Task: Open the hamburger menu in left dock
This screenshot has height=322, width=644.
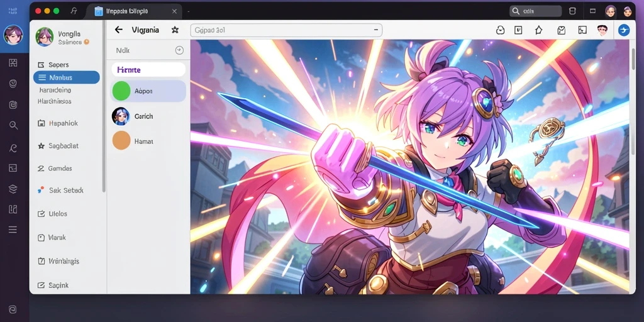Action: (x=13, y=230)
